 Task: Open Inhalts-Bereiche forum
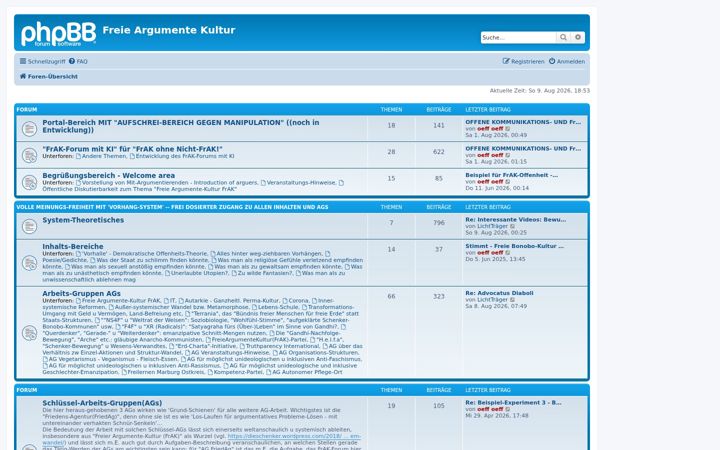[73, 246]
